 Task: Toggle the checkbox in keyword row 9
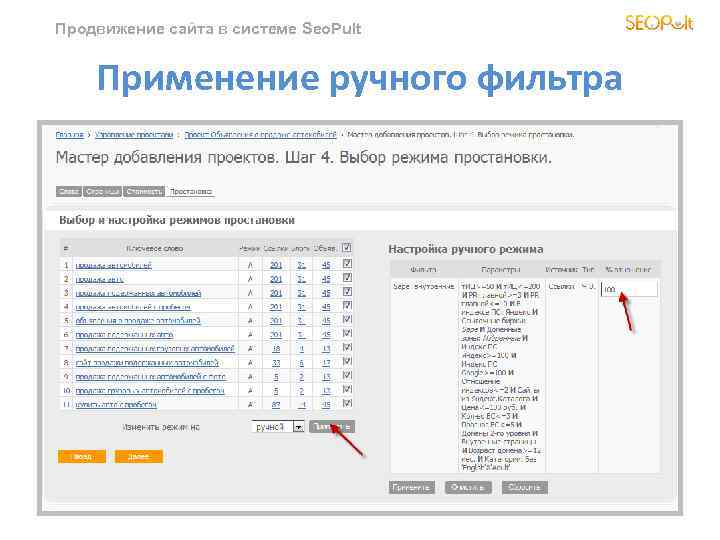[x=347, y=375]
